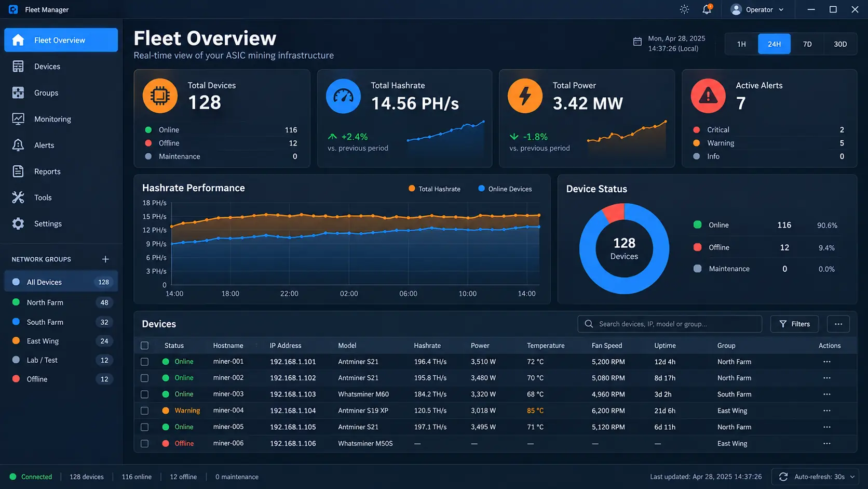The width and height of the screenshot is (868, 489).
Task: Click the Settings gear icon
Action: point(18,224)
